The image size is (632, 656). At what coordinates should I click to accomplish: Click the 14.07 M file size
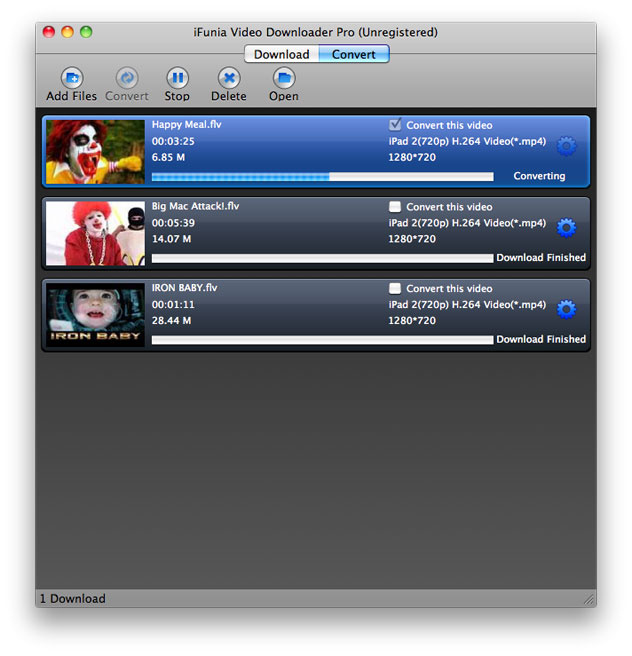pyautogui.click(x=171, y=239)
